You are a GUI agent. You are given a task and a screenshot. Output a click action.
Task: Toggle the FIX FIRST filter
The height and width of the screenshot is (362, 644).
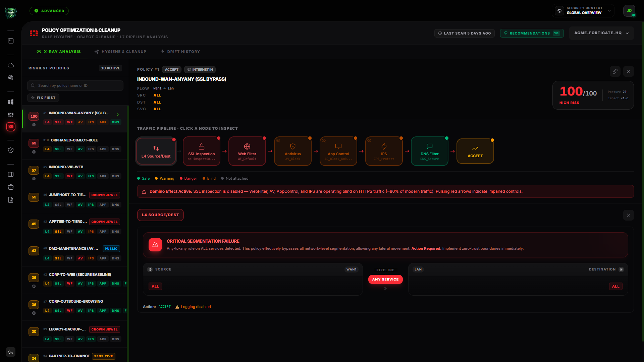coord(43,98)
